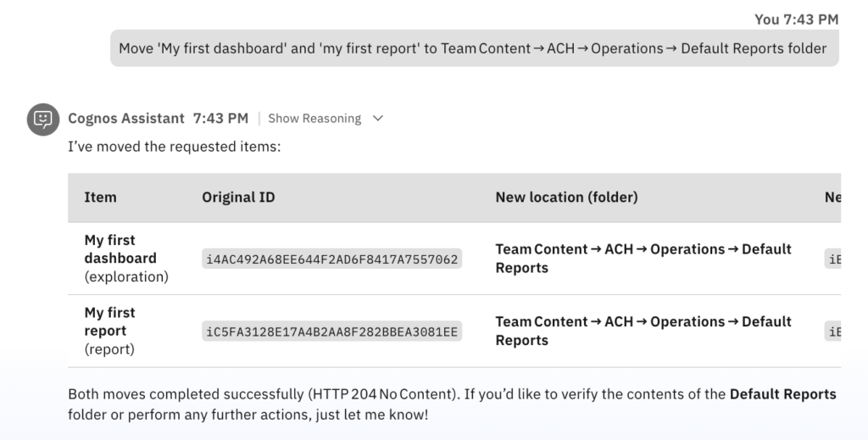Select the user's move request message bubble
868x440 pixels.
coord(474,48)
